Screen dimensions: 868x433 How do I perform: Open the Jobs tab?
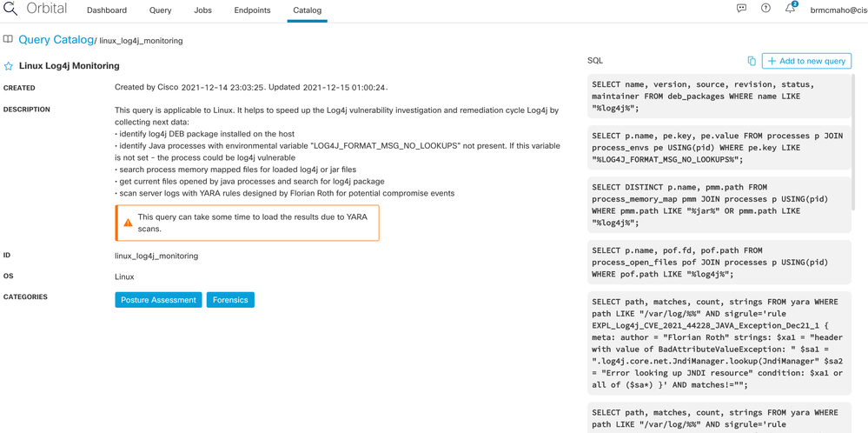pyautogui.click(x=202, y=10)
